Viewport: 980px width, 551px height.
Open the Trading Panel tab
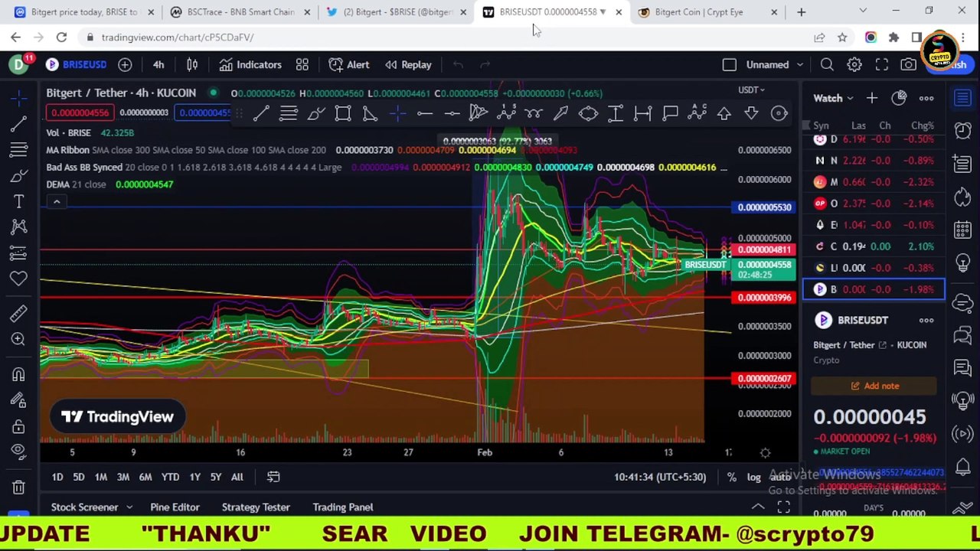click(343, 507)
